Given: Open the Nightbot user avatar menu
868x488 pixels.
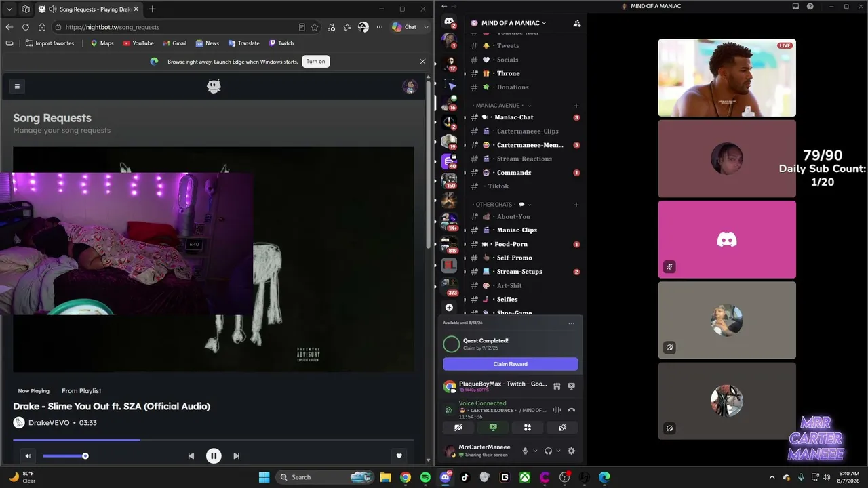Looking at the screenshot, I should coord(410,86).
